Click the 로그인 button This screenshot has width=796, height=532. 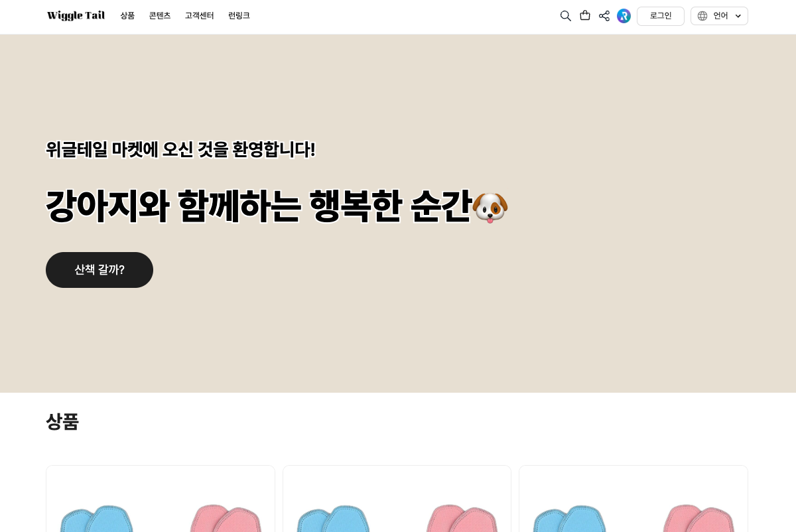pos(661,16)
